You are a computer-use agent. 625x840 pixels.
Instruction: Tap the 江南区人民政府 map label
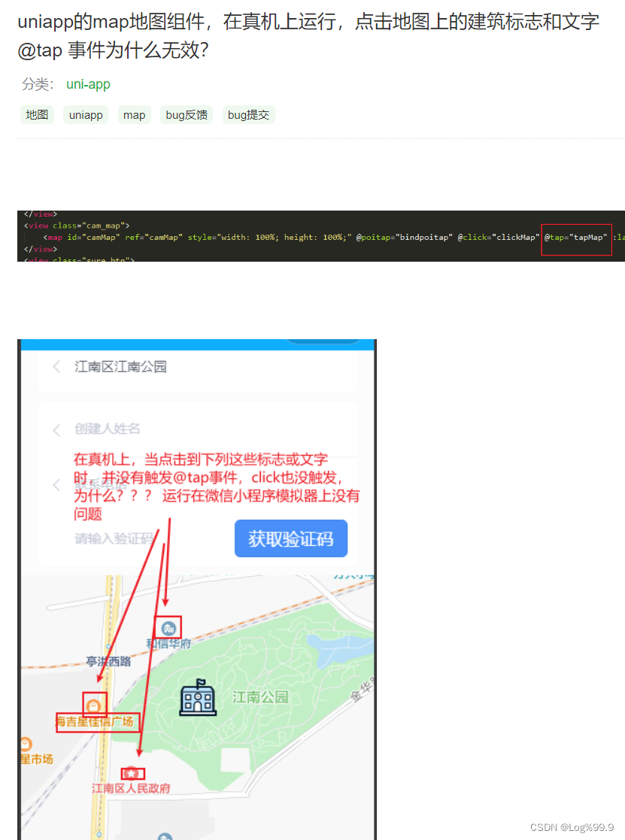(x=131, y=789)
